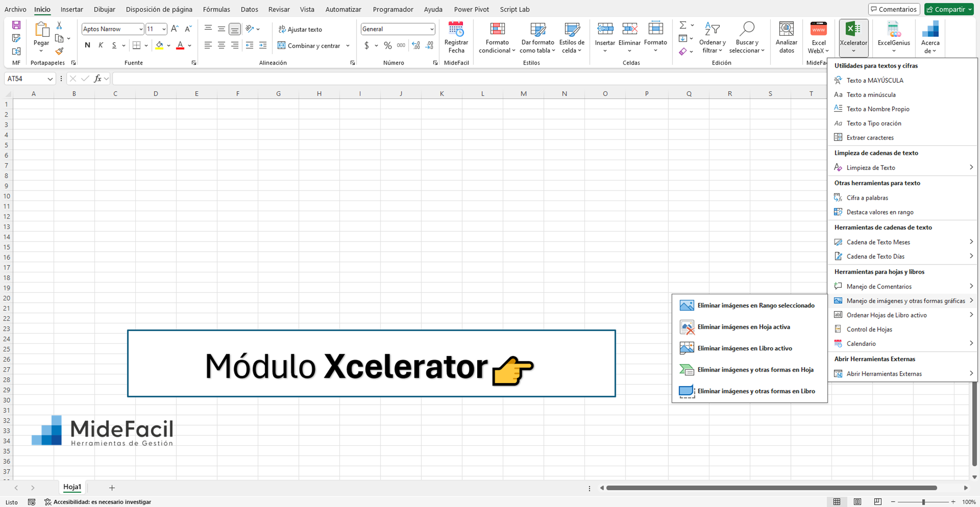This screenshot has width=980, height=507.
Task: Click the formula bar input field
Action: coord(469,78)
